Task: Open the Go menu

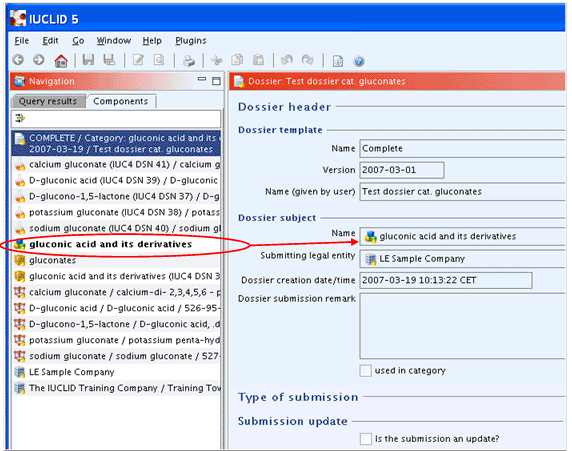Action: pyautogui.click(x=78, y=41)
